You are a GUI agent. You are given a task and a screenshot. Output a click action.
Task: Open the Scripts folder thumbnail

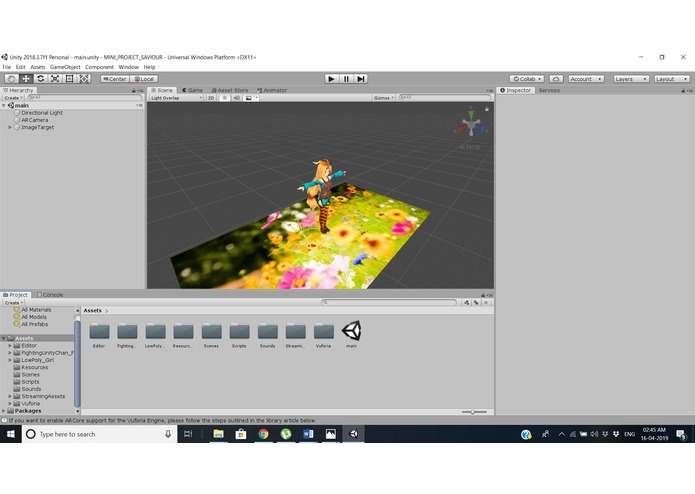point(239,331)
